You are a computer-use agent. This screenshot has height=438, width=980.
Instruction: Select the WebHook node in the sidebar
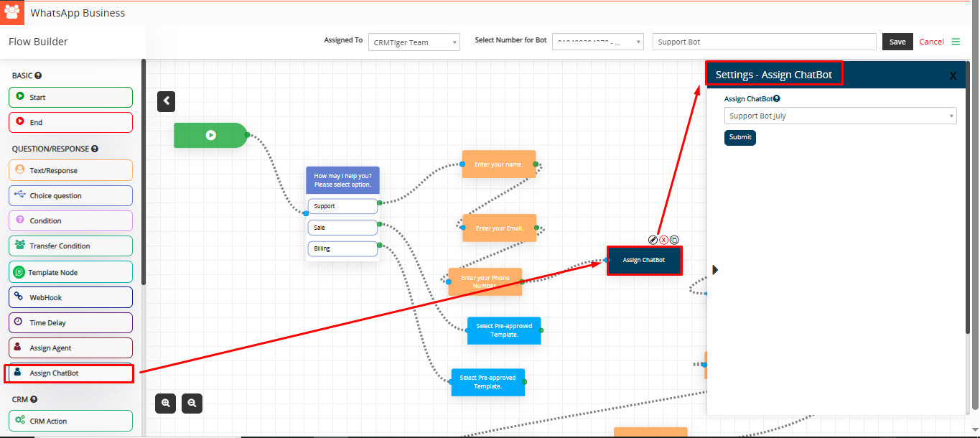click(x=70, y=297)
